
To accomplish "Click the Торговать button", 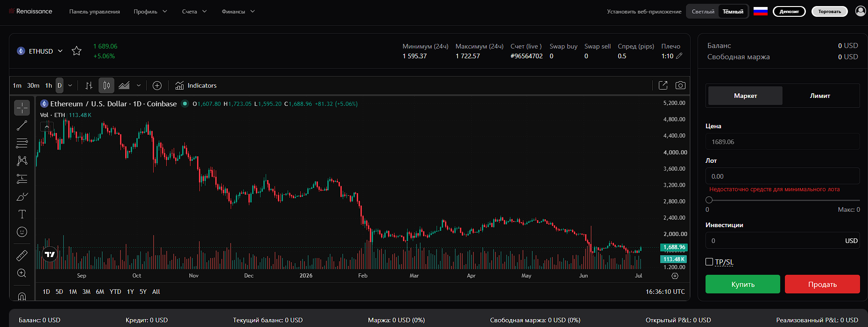I will [829, 11].
